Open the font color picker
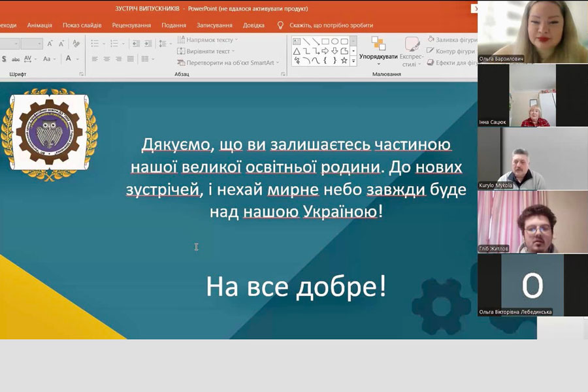The height and width of the screenshot is (392, 588). [69, 59]
